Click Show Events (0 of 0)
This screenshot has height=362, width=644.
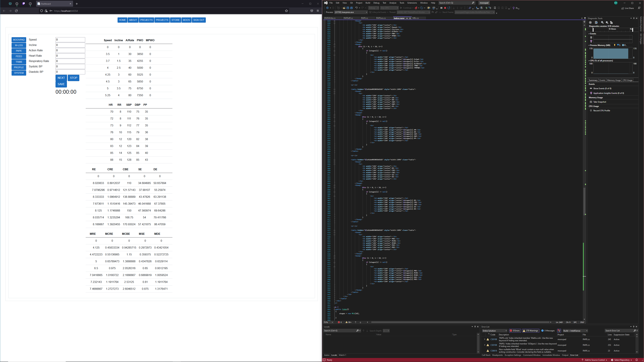[x=602, y=88]
